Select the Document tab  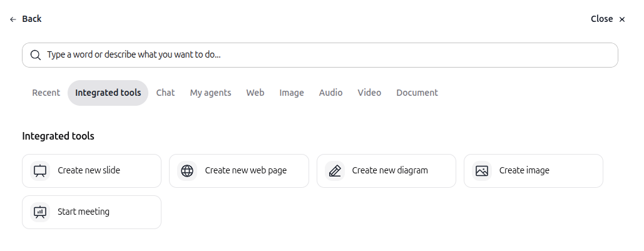pos(417,93)
